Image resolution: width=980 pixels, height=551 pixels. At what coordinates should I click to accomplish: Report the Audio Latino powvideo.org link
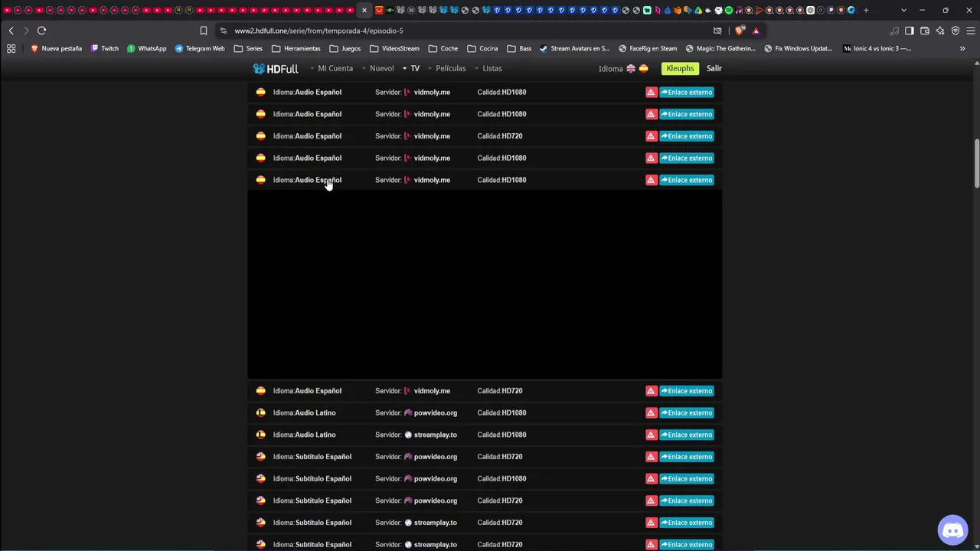coord(651,412)
